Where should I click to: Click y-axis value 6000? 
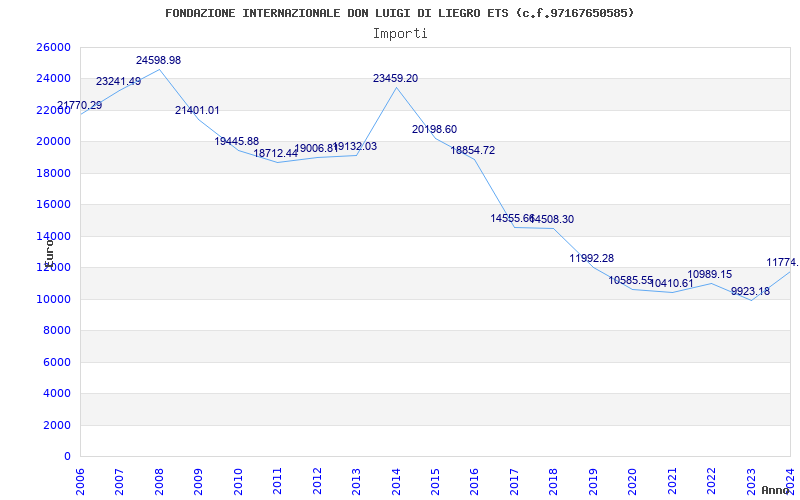(x=57, y=362)
